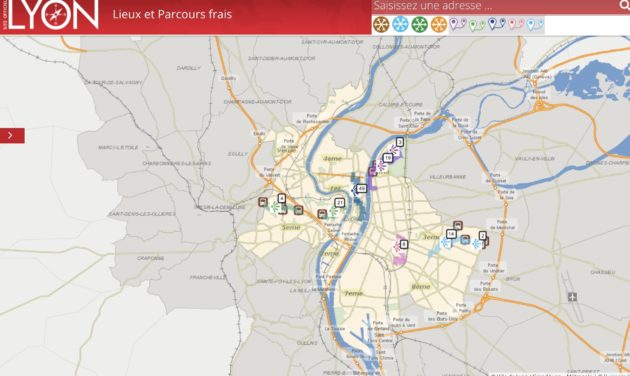Click the westernmost brown bus stop marker
This screenshot has width=630, height=376.
point(263,202)
